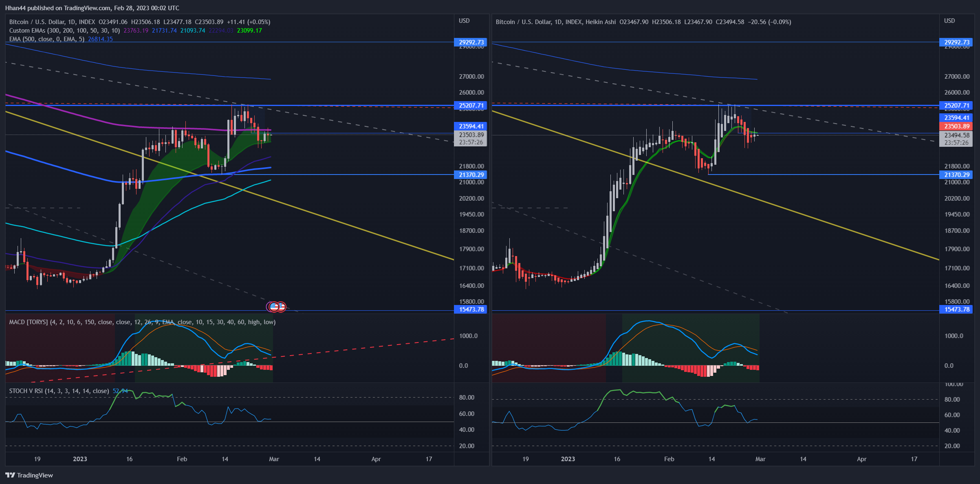The width and height of the screenshot is (980, 484).
Task: Click the red 23503.89 label on Heikin Ashi chart
Action: coord(956,126)
